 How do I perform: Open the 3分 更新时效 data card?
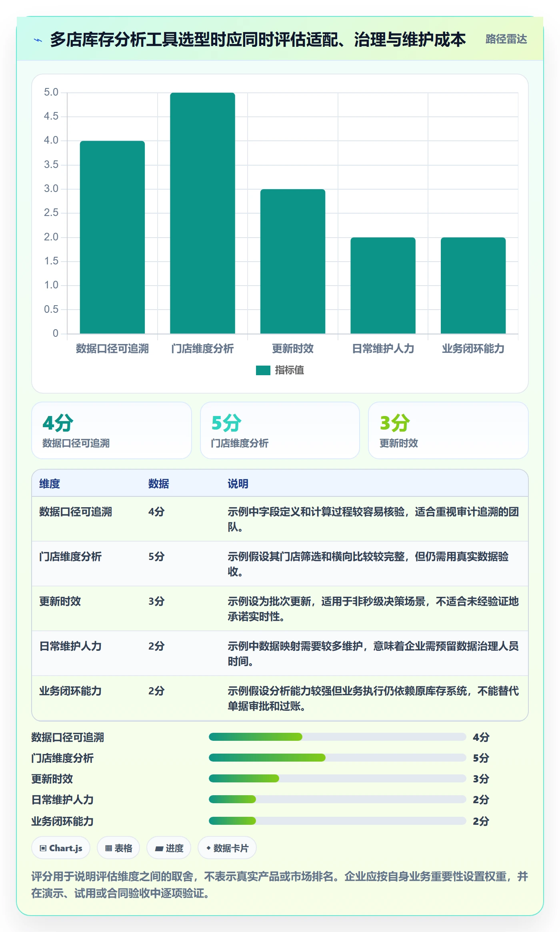(448, 430)
